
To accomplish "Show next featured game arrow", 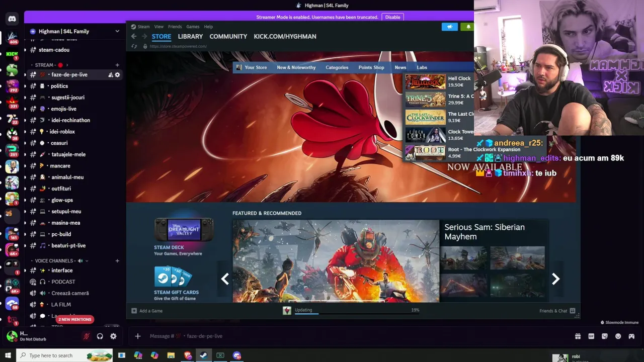I will [x=555, y=279].
